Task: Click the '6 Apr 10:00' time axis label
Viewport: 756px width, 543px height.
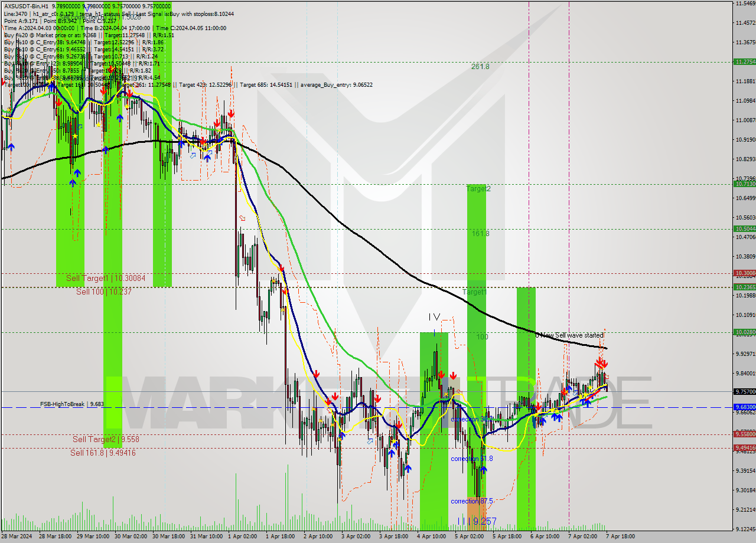Action: pos(545,537)
